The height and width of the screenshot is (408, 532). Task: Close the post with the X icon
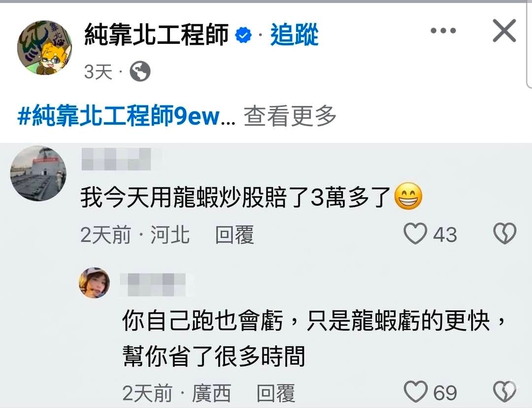tap(504, 31)
